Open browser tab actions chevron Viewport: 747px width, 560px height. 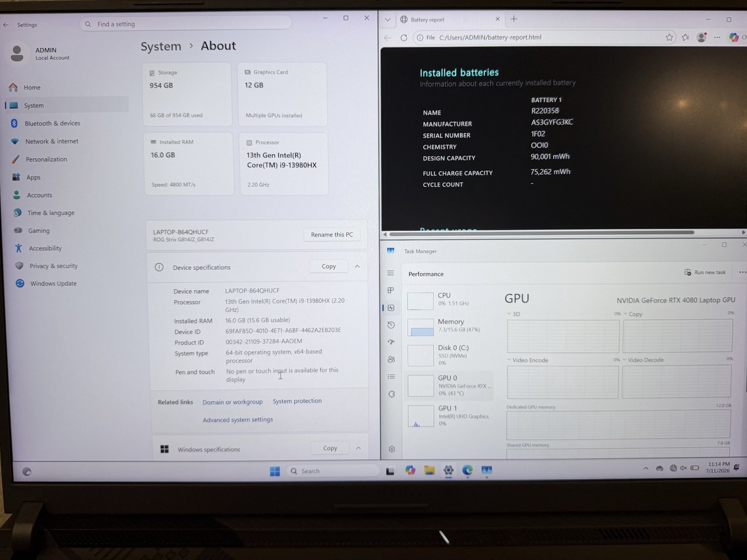point(388,20)
